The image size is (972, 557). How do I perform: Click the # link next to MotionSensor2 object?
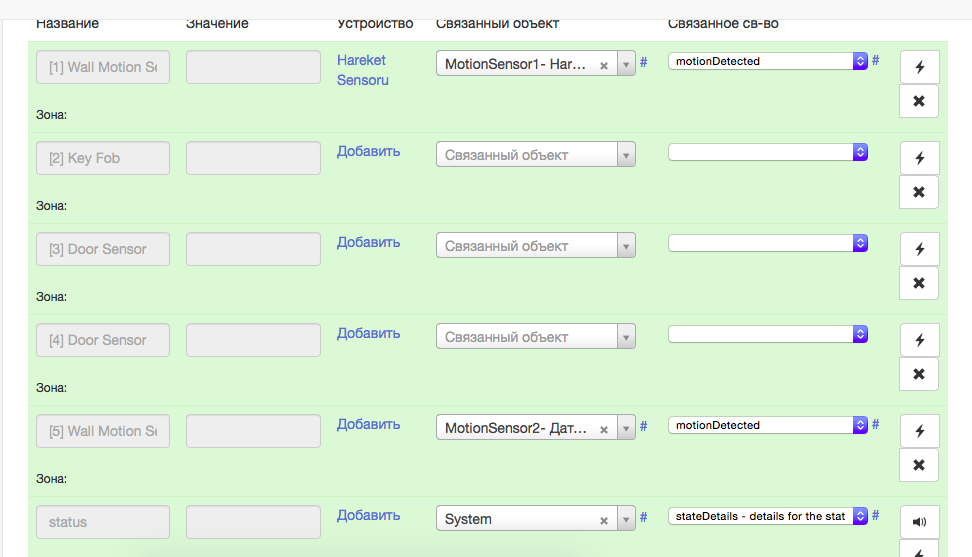(644, 425)
